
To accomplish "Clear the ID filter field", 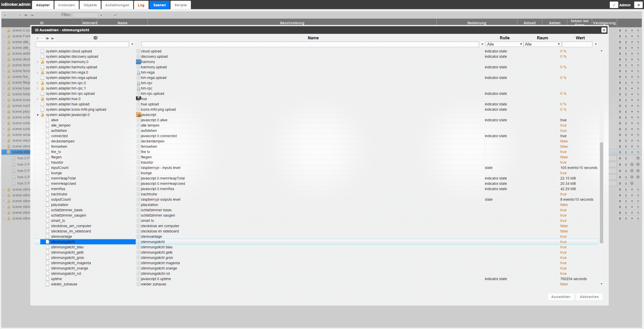I will (132, 44).
